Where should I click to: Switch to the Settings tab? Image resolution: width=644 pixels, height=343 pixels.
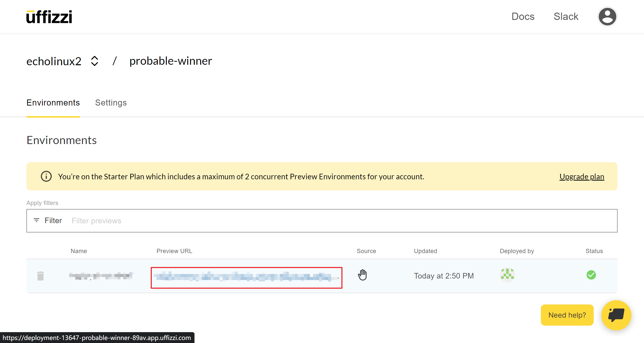click(111, 103)
